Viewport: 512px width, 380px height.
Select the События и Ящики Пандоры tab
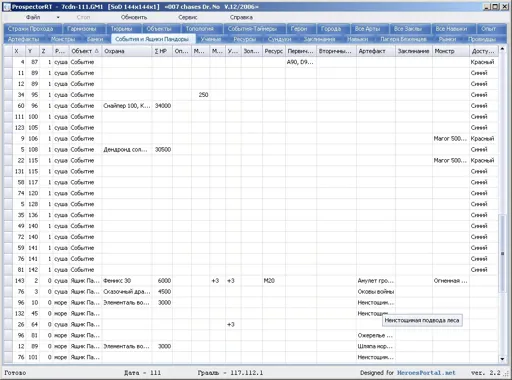(152, 39)
